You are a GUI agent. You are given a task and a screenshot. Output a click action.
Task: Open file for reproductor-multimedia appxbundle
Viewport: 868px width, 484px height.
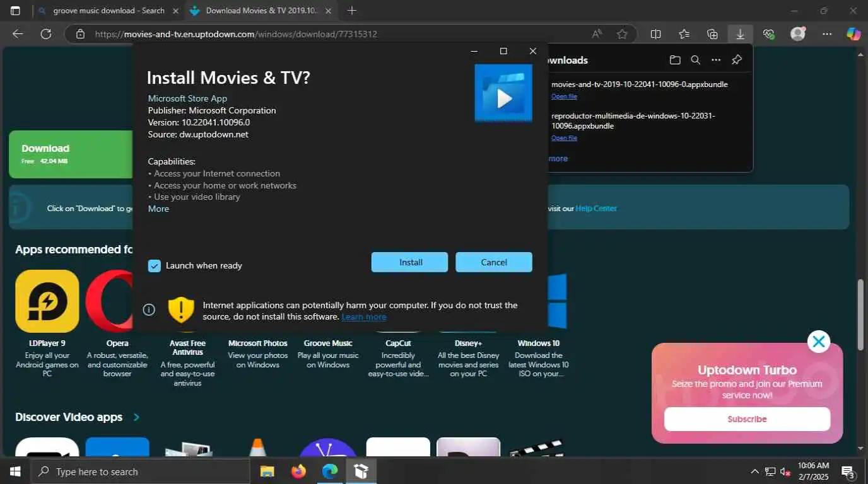click(564, 138)
